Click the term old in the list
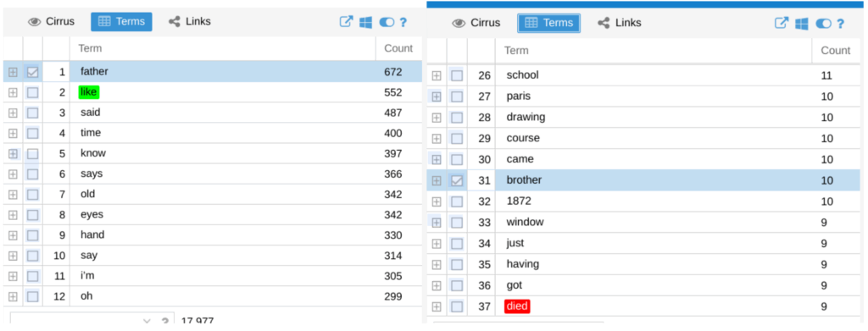868x331 pixels. [x=87, y=195]
